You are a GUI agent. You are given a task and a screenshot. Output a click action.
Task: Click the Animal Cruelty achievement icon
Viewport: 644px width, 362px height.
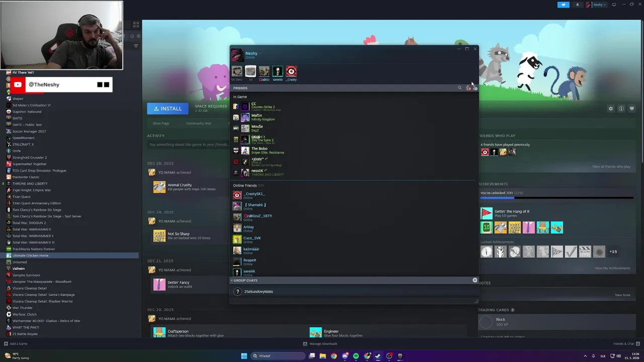[x=159, y=187]
